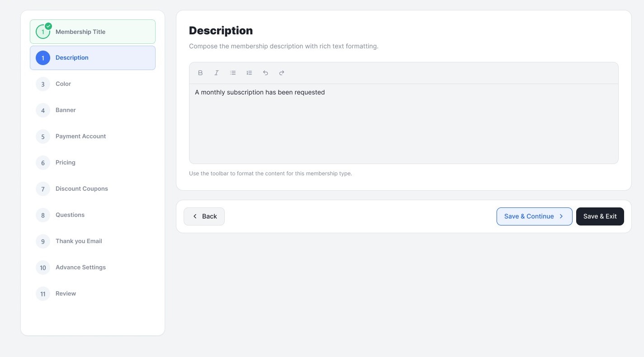
Task: Click the text 'A monthly subscription has been requested'
Action: point(260,92)
